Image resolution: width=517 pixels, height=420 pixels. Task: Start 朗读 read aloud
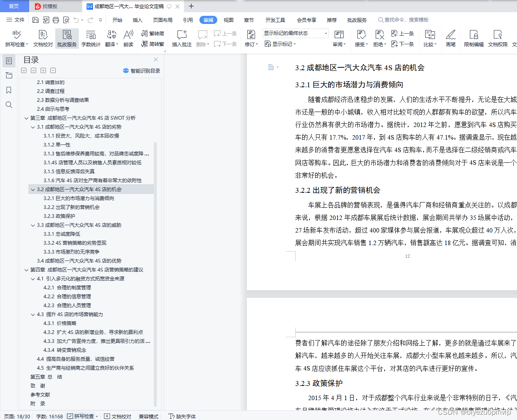(x=128, y=39)
